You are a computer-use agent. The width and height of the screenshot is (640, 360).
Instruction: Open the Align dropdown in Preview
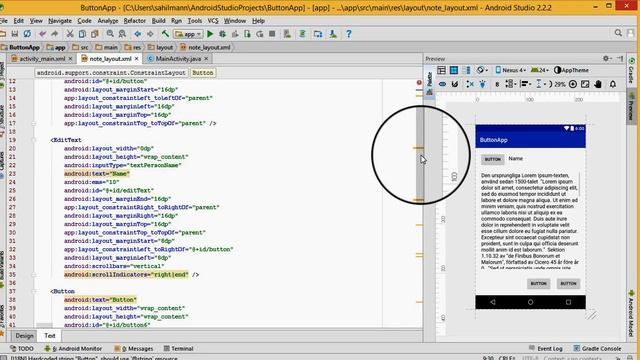(x=525, y=84)
